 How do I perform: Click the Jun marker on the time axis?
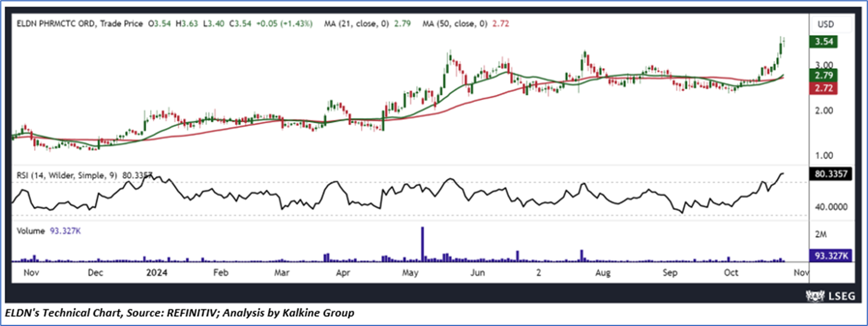[477, 272]
